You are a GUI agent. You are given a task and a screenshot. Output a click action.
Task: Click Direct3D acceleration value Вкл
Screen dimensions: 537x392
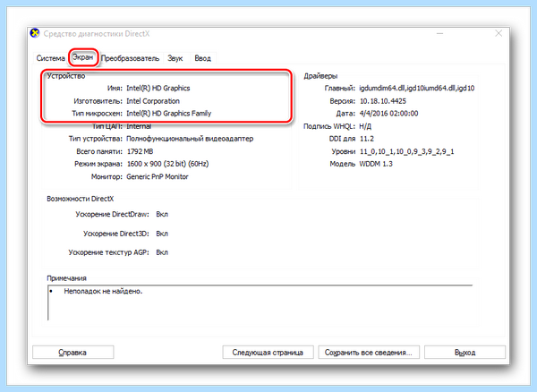point(162,234)
